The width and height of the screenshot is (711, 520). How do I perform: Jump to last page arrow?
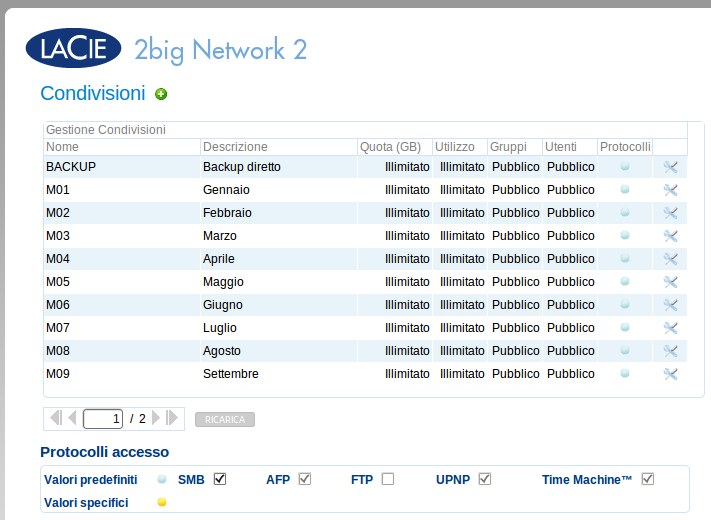[172, 418]
